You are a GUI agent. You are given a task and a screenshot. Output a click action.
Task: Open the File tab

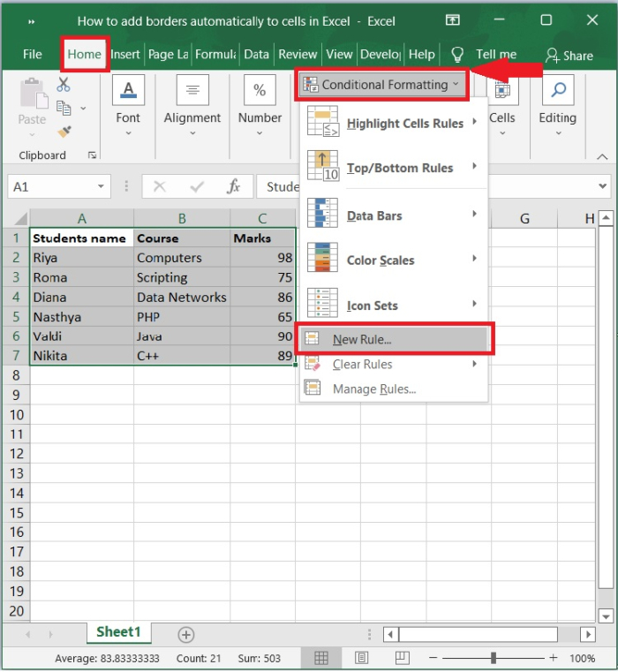tap(33, 55)
